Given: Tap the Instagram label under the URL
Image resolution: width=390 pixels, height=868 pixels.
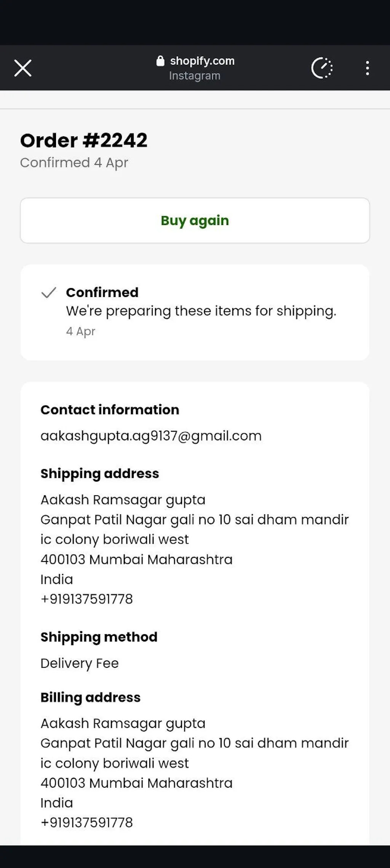Looking at the screenshot, I should 195,76.
